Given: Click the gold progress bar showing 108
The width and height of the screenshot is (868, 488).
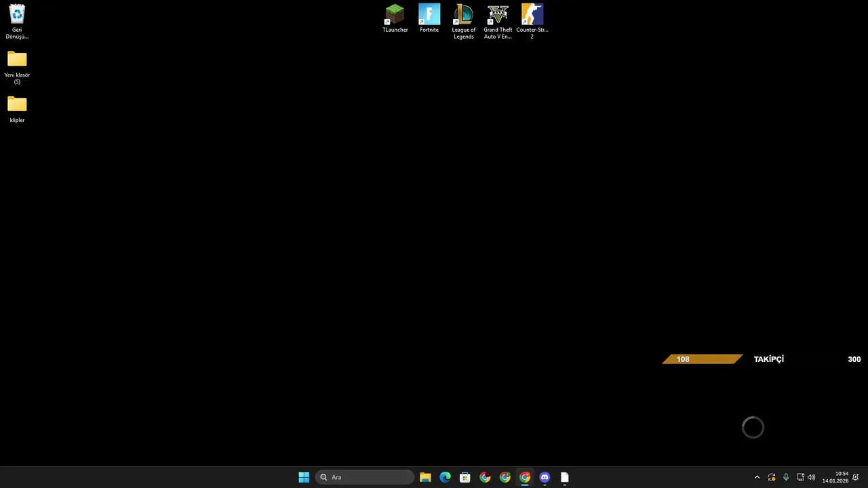Looking at the screenshot, I should 703,359.
